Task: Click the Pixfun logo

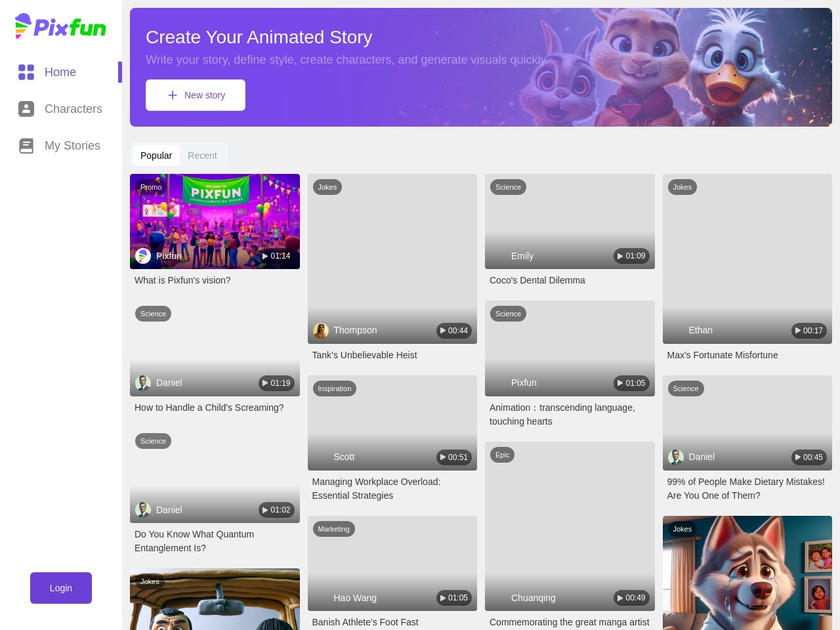Action: pos(60,26)
